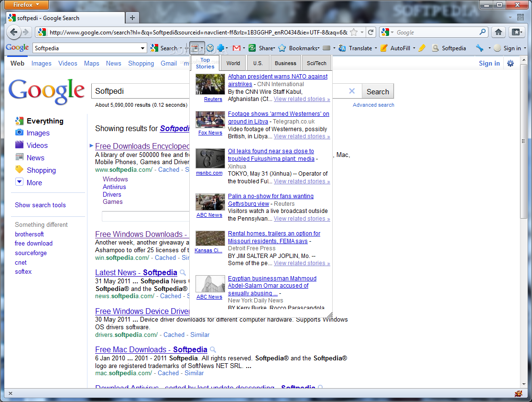The image size is (532, 402).
Task: Open 'Latest News - Softpedia' result
Action: click(136, 272)
